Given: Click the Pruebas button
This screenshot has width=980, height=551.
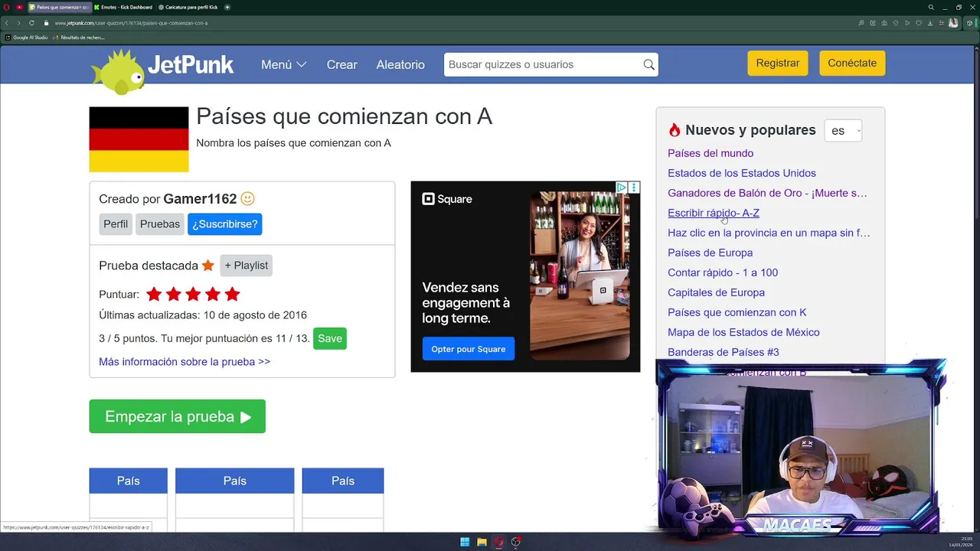Looking at the screenshot, I should click(160, 224).
